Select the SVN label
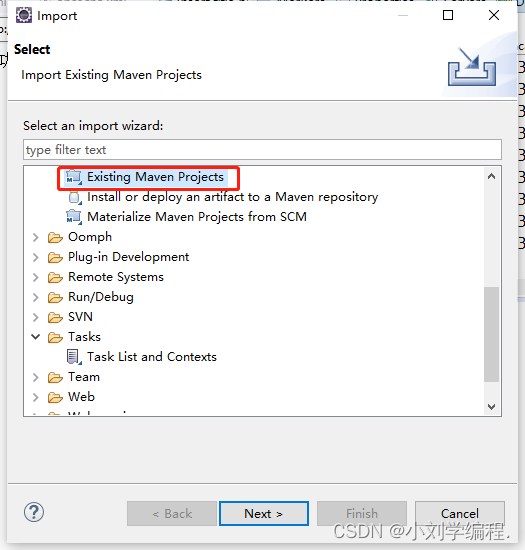The height and width of the screenshot is (550, 525). point(81,317)
